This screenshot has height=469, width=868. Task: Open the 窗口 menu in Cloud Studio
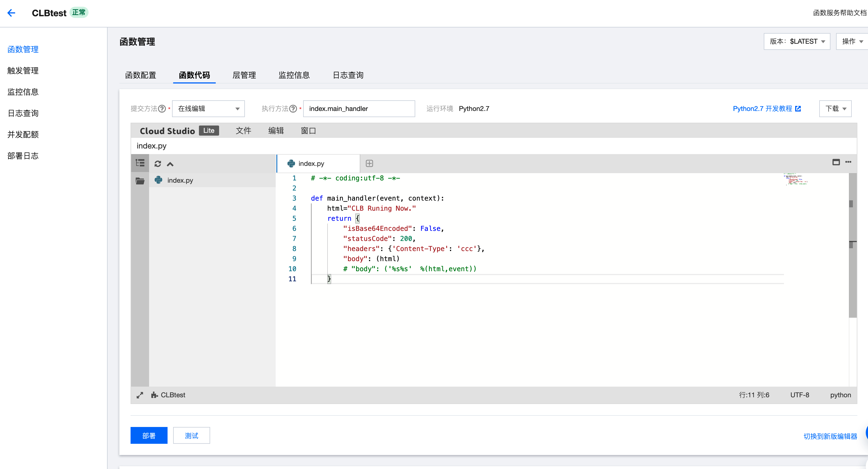point(308,131)
